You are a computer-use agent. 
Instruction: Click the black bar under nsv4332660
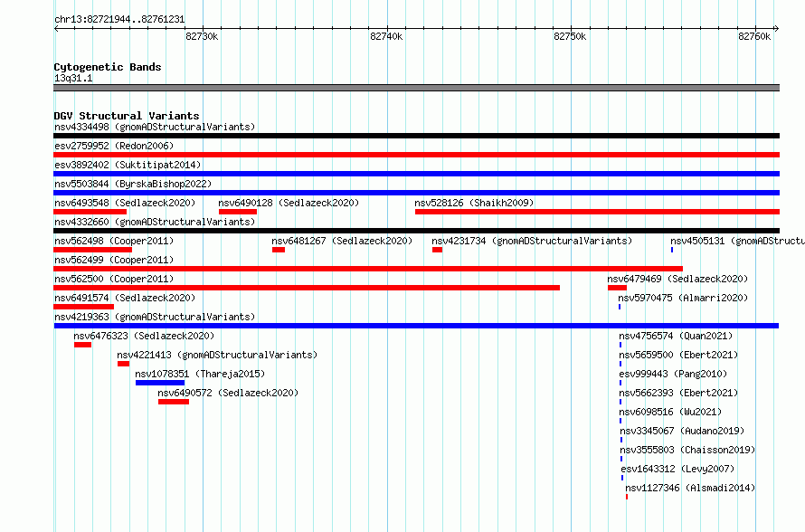[416, 231]
